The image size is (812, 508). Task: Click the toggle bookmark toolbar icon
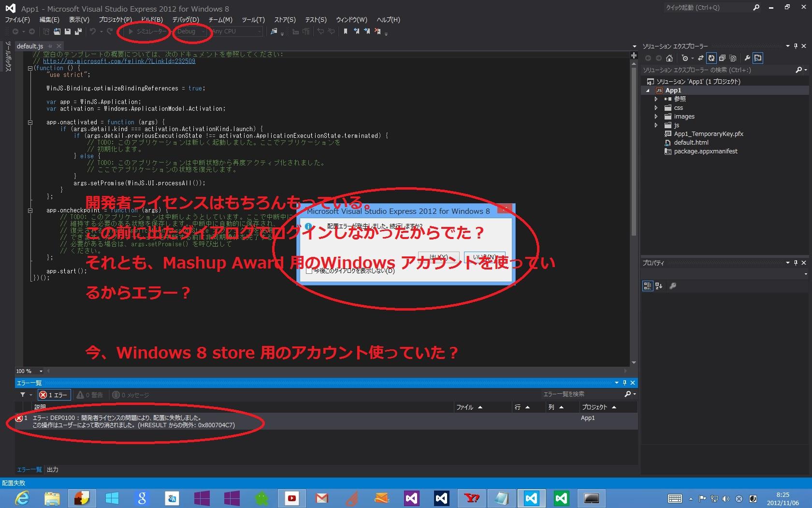pos(345,31)
